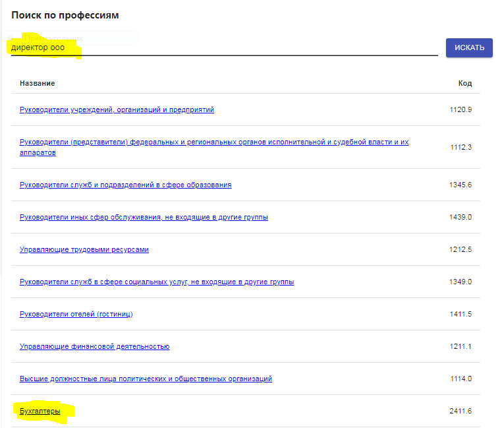Open 'Руководители отелей (гостиниц)' link
The height and width of the screenshot is (428, 504).
click(76, 314)
